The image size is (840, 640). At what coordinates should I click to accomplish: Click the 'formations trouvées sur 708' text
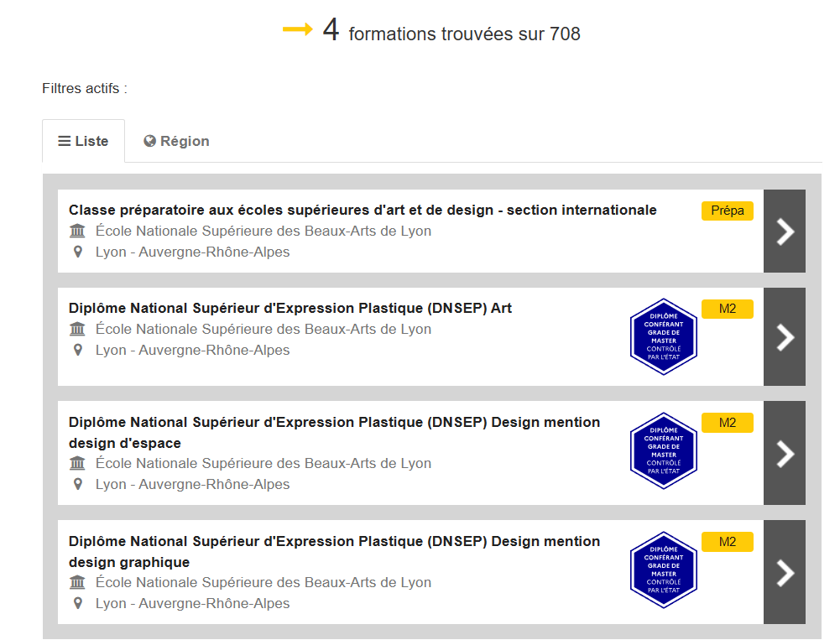[x=464, y=34]
